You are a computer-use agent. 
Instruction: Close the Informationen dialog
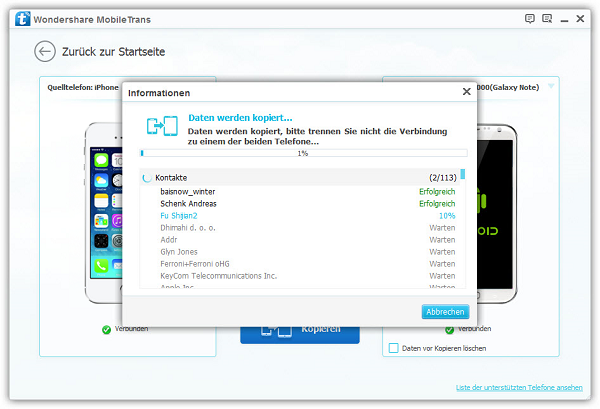coord(466,91)
